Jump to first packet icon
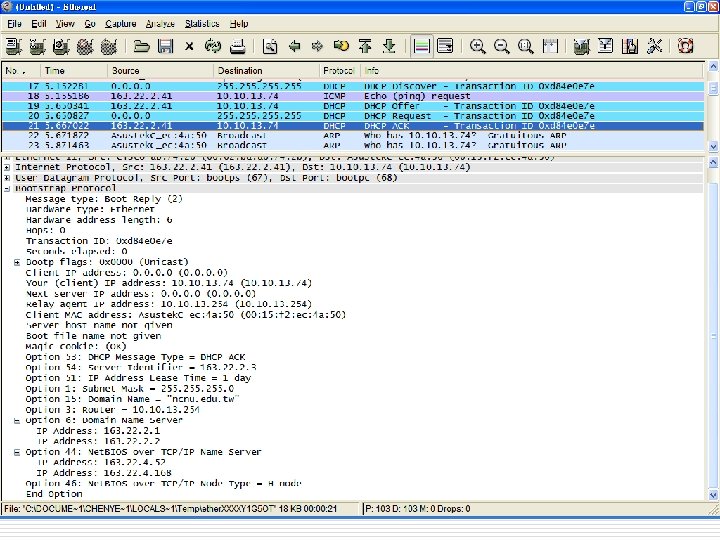Viewport: 720px width, 540px height. (365, 46)
